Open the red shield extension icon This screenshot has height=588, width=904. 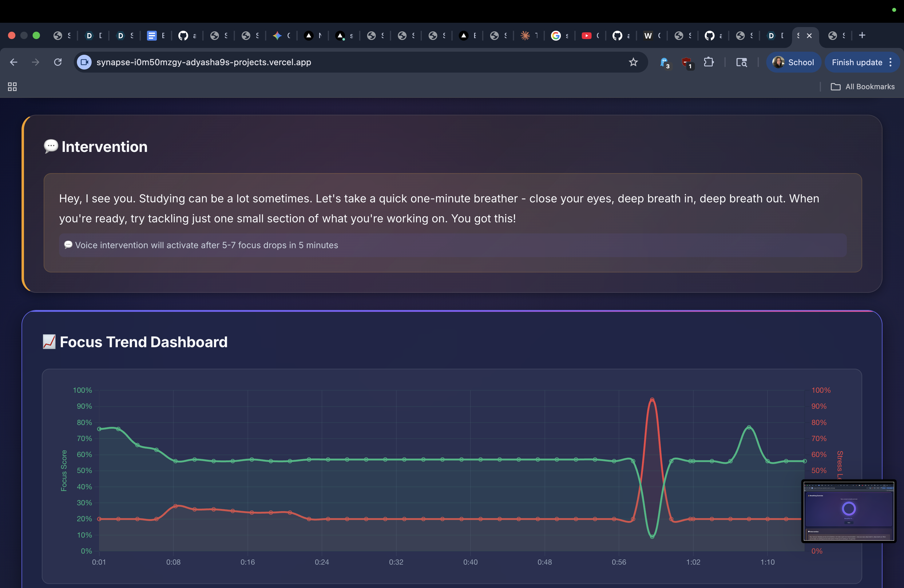pos(686,62)
